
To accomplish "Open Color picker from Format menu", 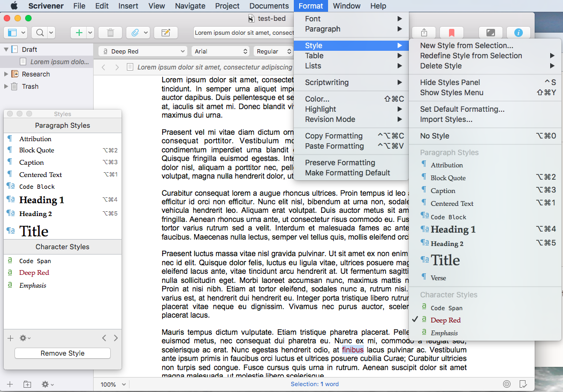I will point(351,99).
